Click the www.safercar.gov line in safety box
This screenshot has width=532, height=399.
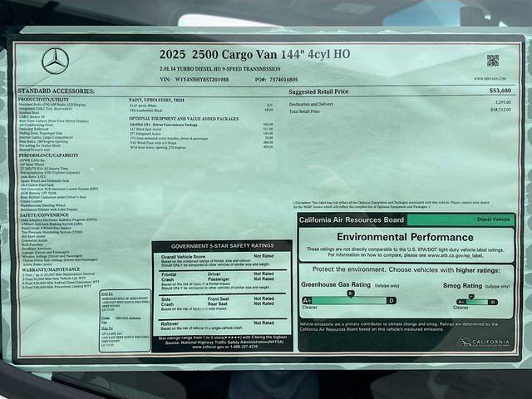click(x=224, y=347)
